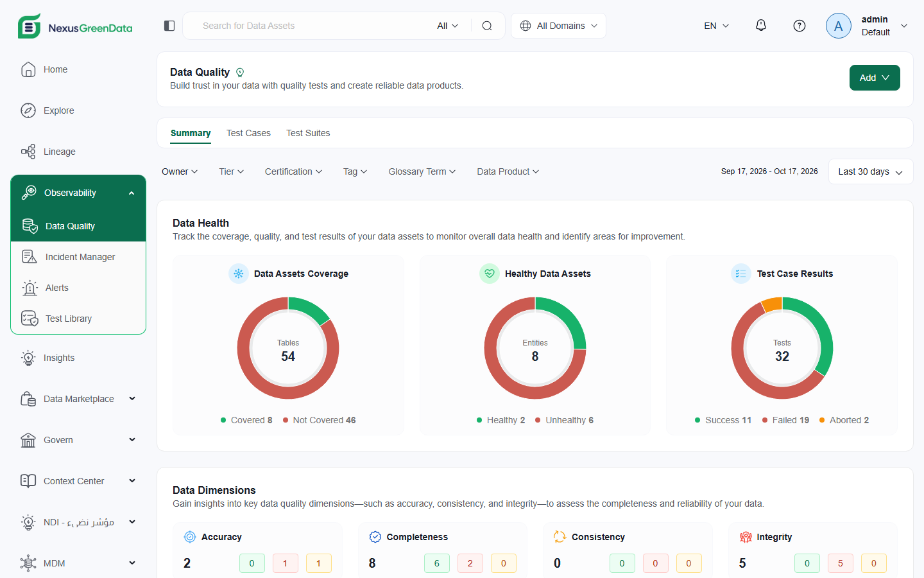This screenshot has width=924, height=578.
Task: Open Test Library in the sidebar
Action: click(78, 319)
